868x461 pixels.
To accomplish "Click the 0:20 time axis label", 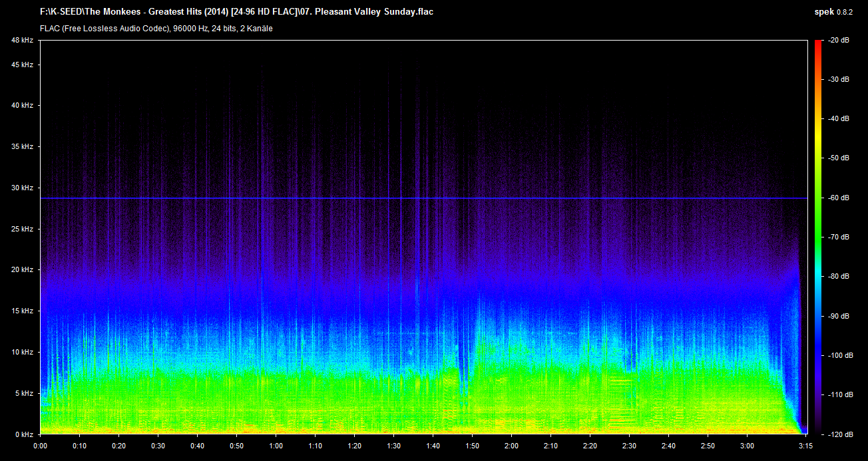I will 118,446.
